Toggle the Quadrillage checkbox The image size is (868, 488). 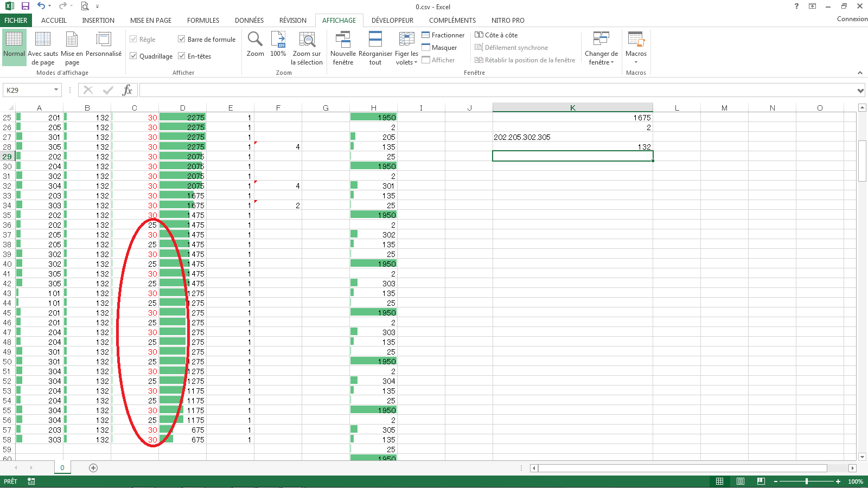click(133, 56)
